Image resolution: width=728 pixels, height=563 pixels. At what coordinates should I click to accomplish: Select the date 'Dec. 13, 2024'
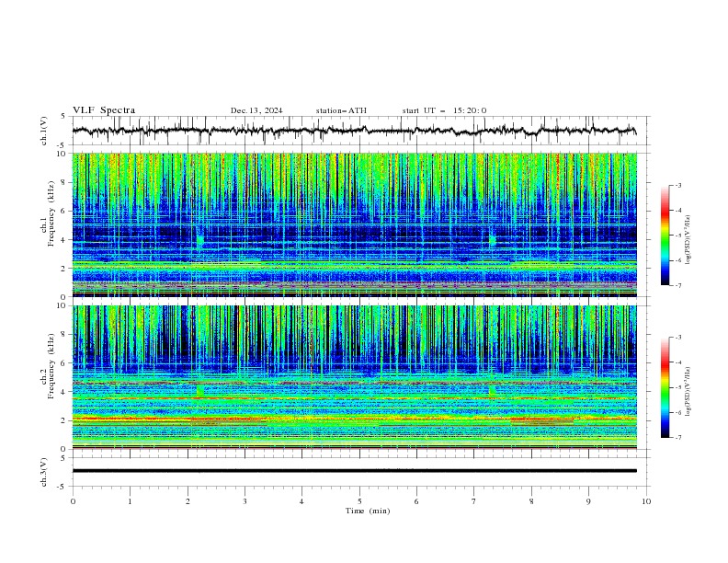tap(256, 110)
